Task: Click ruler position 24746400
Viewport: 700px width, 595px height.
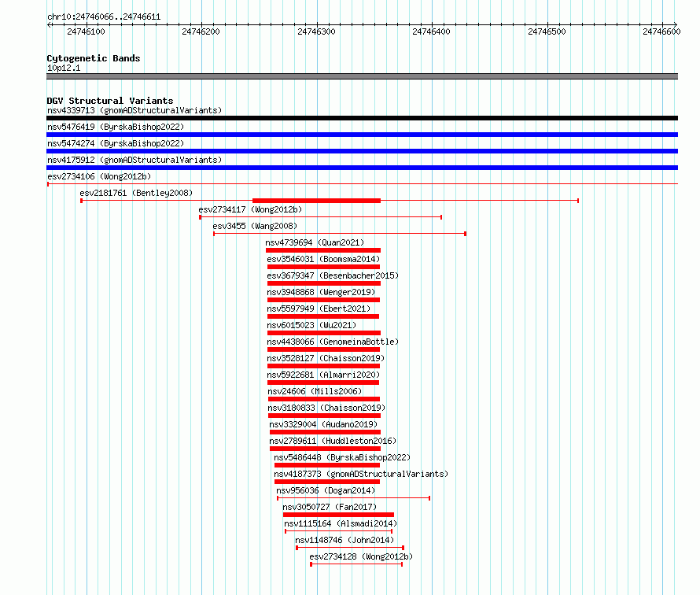Action: pyautogui.click(x=431, y=31)
